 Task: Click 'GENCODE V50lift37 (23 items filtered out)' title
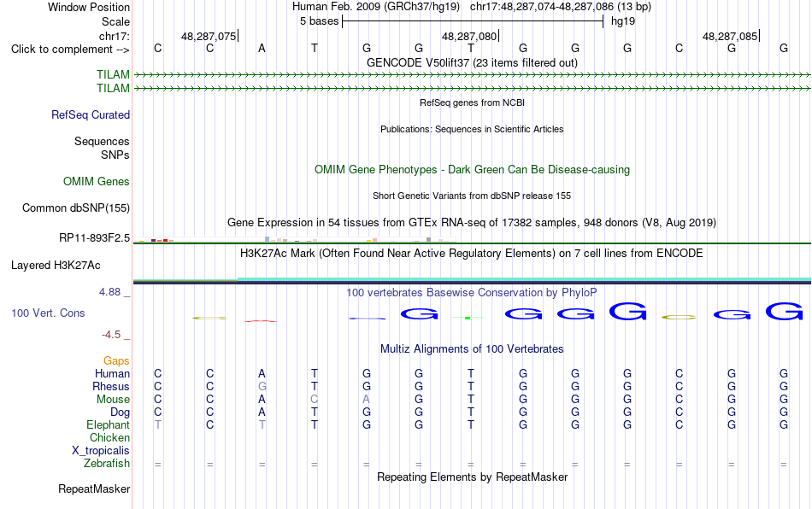[x=472, y=62]
